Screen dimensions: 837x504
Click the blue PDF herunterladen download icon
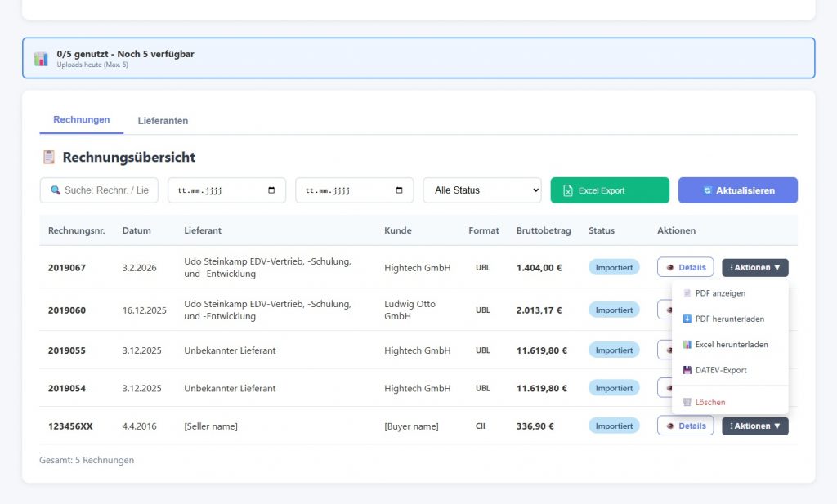687,319
